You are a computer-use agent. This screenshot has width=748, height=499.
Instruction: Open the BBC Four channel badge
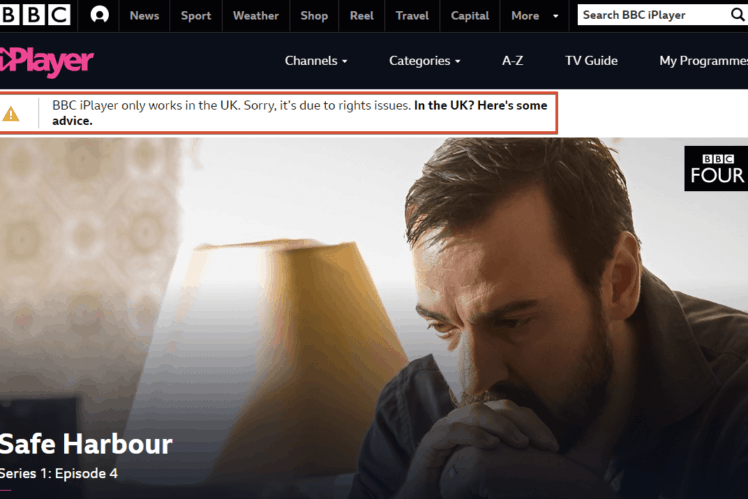pos(716,168)
